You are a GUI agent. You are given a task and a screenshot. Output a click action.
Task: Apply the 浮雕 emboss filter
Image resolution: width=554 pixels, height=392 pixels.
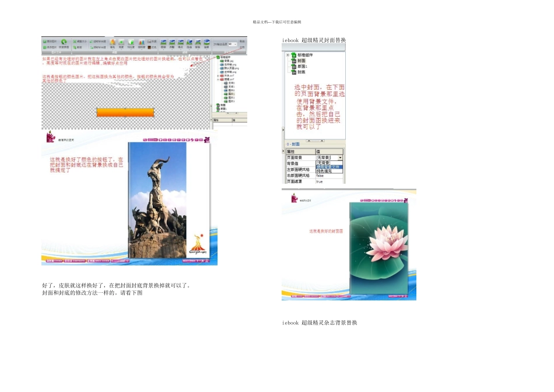(x=172, y=44)
